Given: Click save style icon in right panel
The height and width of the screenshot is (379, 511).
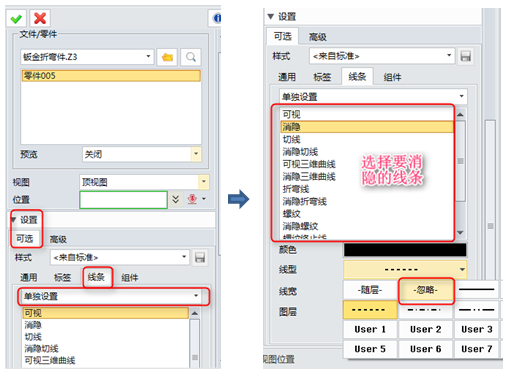Looking at the screenshot, I should coord(466,56).
